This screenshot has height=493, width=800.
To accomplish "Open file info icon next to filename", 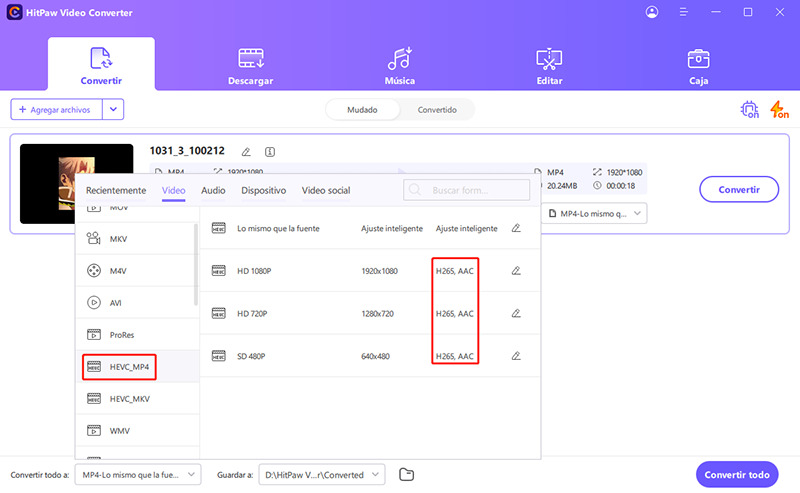I will (270, 152).
